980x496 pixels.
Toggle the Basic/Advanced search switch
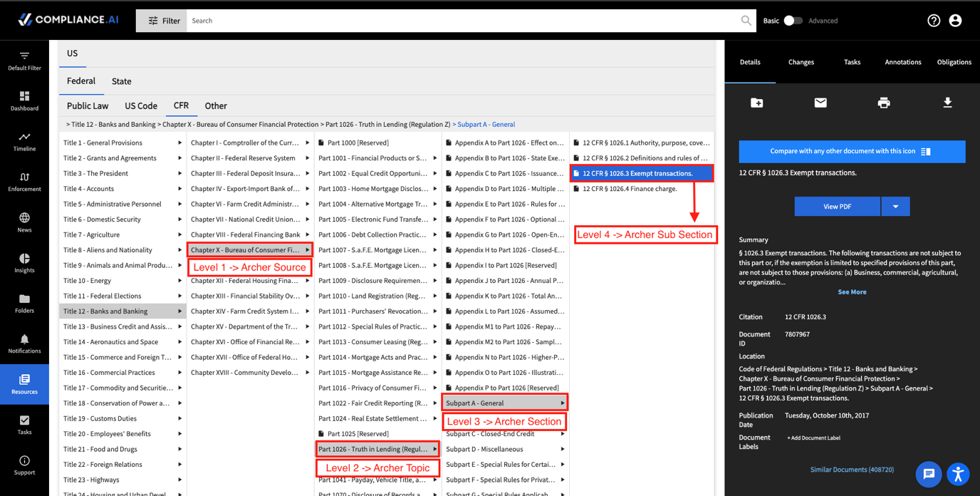pos(793,21)
